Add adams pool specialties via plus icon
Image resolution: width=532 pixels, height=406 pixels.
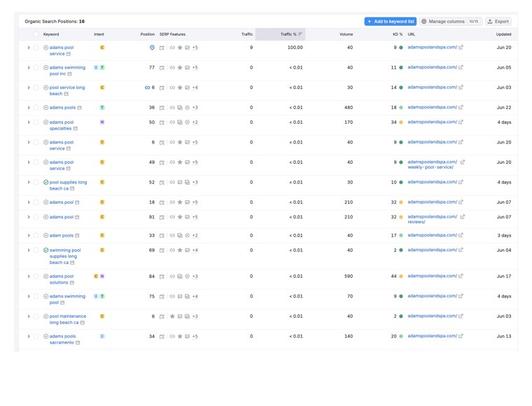coord(45,122)
